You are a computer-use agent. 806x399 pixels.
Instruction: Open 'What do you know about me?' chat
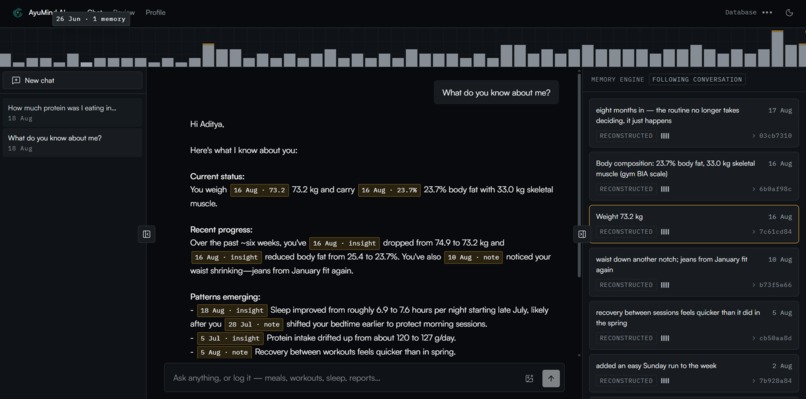coord(72,142)
